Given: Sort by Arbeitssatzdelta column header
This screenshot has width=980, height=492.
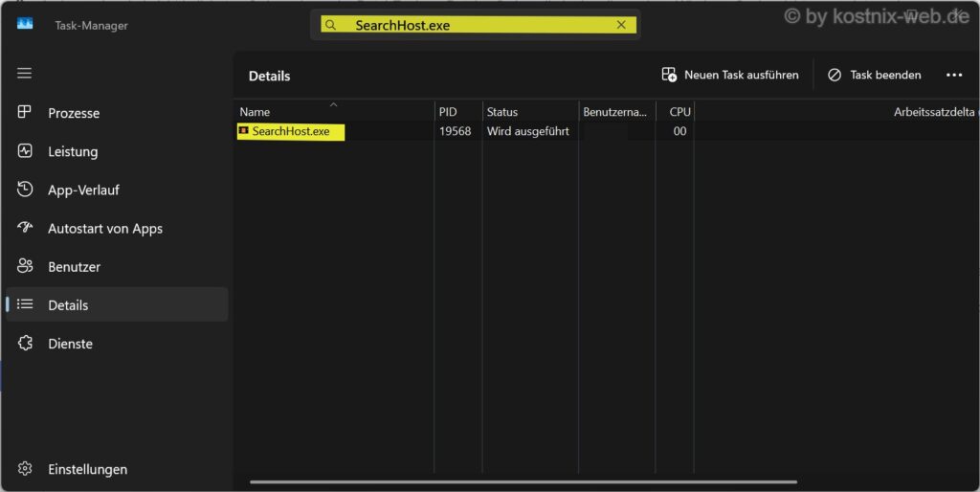Looking at the screenshot, I should coord(837,112).
